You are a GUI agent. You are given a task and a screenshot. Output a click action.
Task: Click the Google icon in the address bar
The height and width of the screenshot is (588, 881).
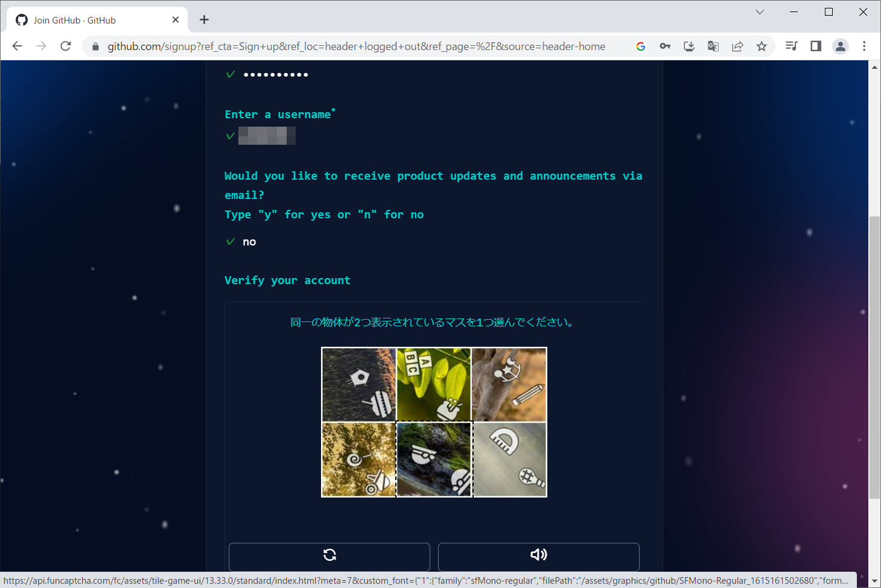coord(641,46)
